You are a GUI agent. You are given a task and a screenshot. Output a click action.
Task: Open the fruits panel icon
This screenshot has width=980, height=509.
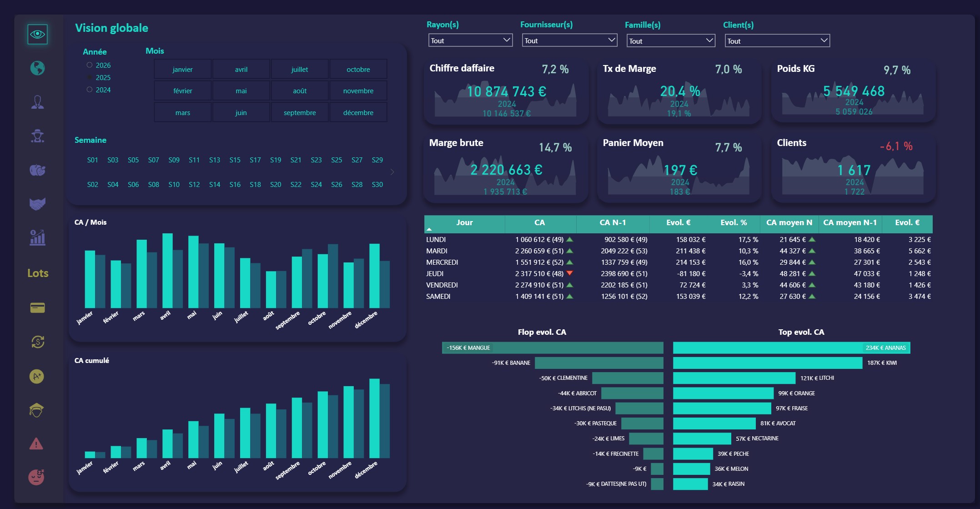coord(37,170)
